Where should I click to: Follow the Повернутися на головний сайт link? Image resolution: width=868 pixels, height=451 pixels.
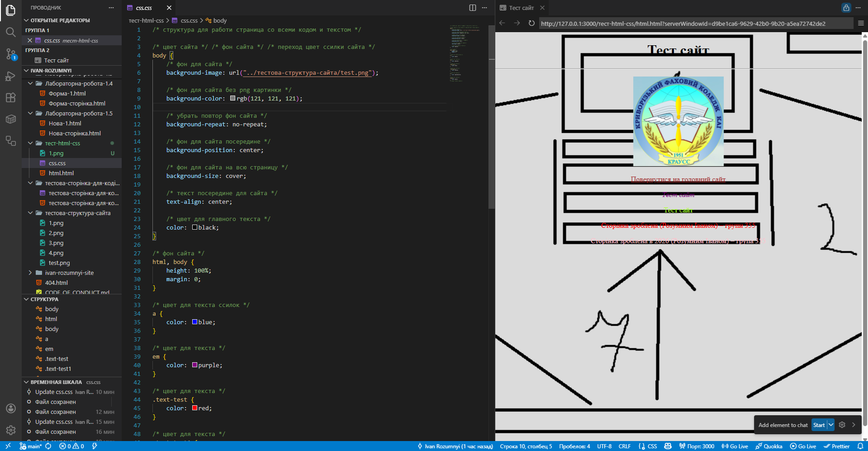pos(678,179)
